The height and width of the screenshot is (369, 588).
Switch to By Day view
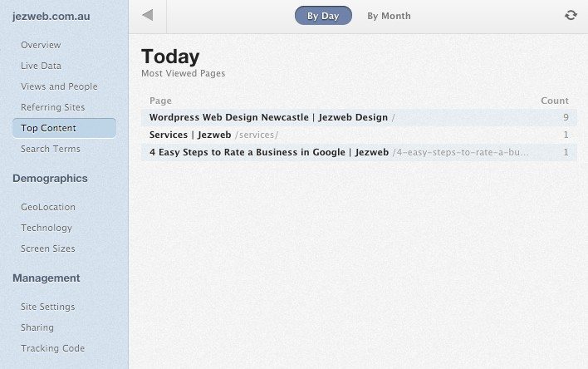[323, 16]
